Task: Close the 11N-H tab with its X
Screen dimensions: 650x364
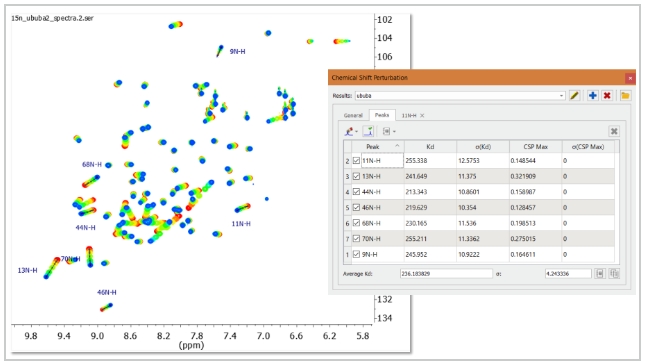Action: click(422, 116)
